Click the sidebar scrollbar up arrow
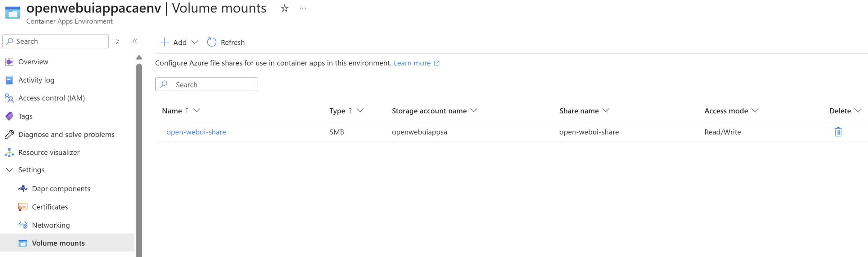 [x=139, y=57]
